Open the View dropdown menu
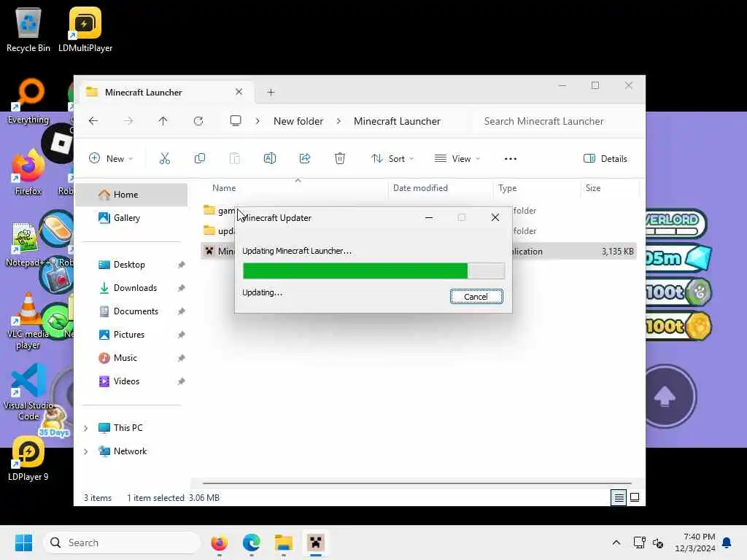 (x=457, y=158)
